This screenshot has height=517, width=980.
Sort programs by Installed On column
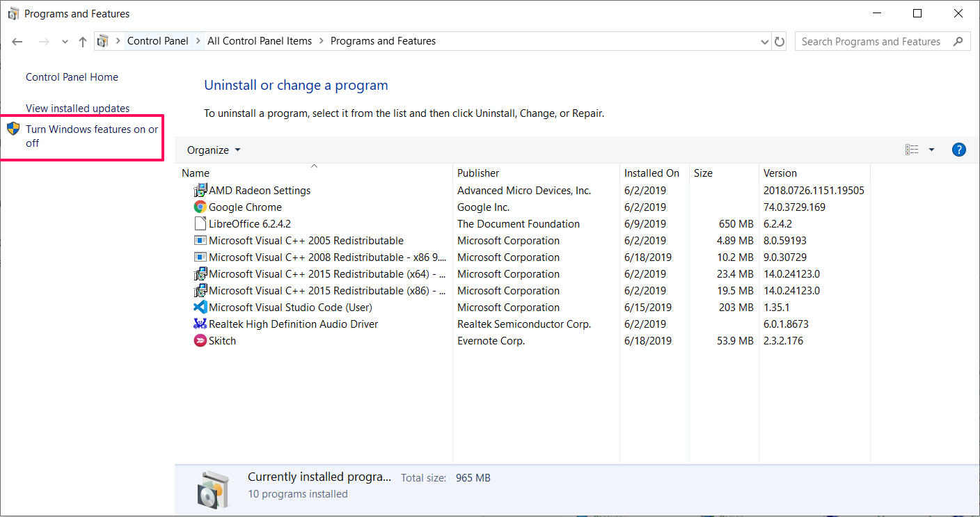[651, 173]
